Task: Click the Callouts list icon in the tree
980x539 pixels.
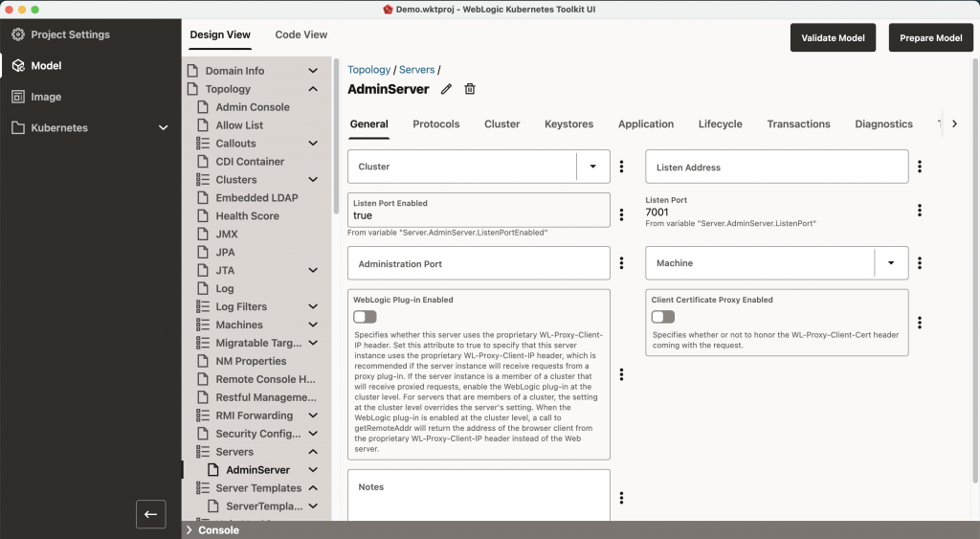Action: pos(203,144)
